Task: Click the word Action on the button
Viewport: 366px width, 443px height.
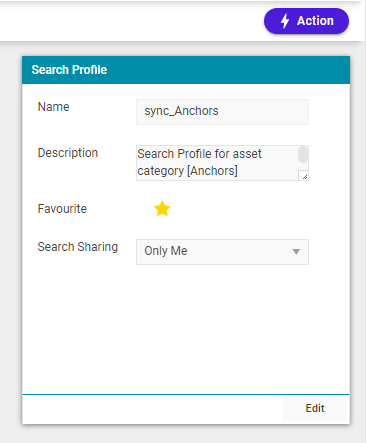Action: coord(315,21)
